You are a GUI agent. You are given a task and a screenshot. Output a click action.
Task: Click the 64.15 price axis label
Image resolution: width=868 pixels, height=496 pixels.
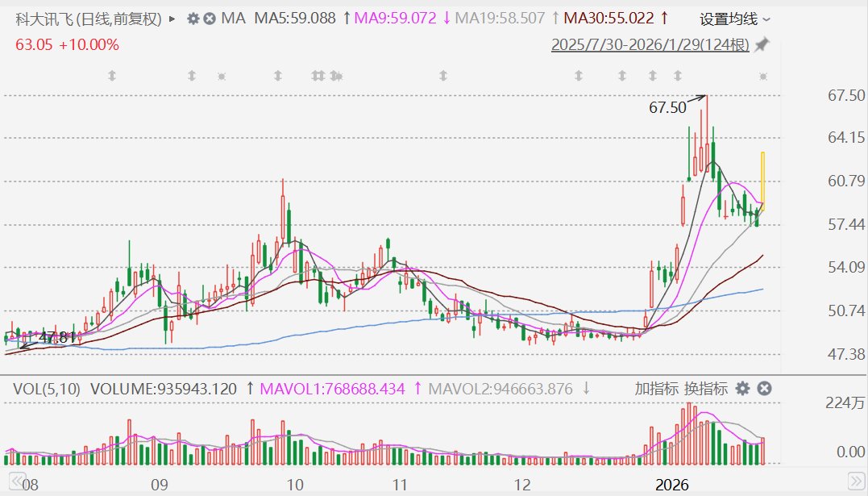click(x=846, y=137)
